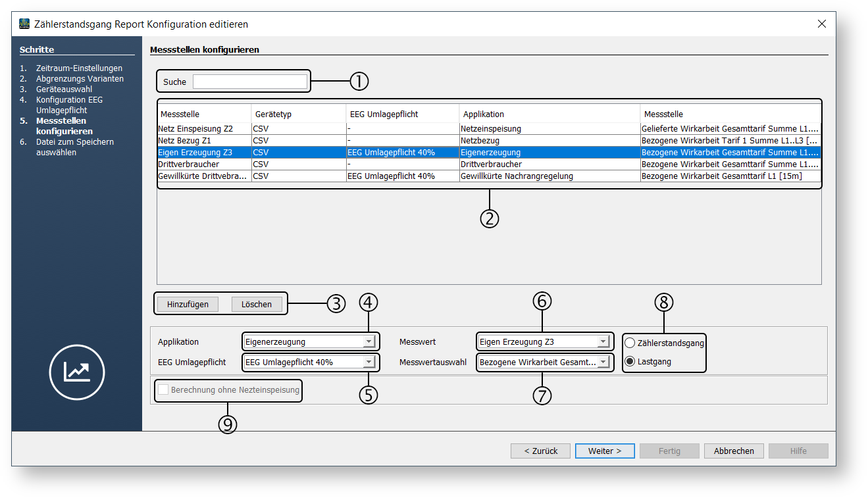Open the Messwert dropdown

coord(603,341)
